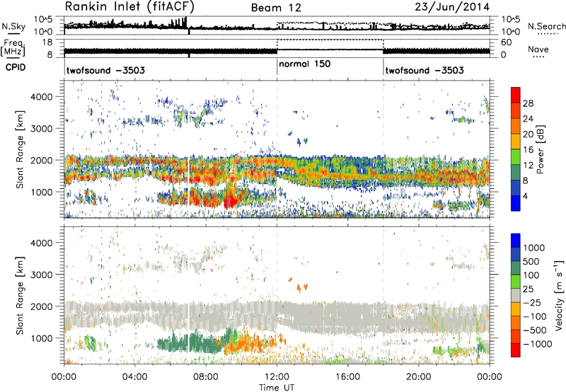This screenshot has height=392, width=566.
Task: Click 'twofsound -3503' label starting at 00:00
Action: pos(105,70)
